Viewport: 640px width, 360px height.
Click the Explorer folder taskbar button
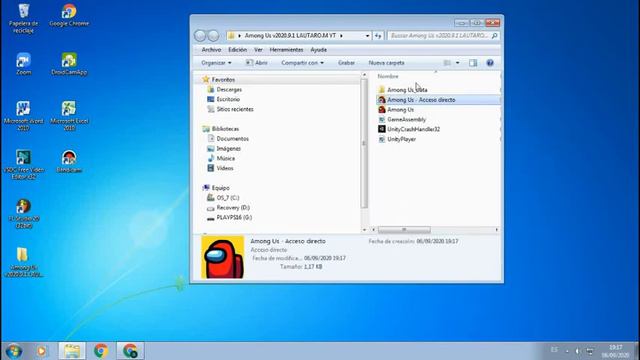[x=72, y=351]
